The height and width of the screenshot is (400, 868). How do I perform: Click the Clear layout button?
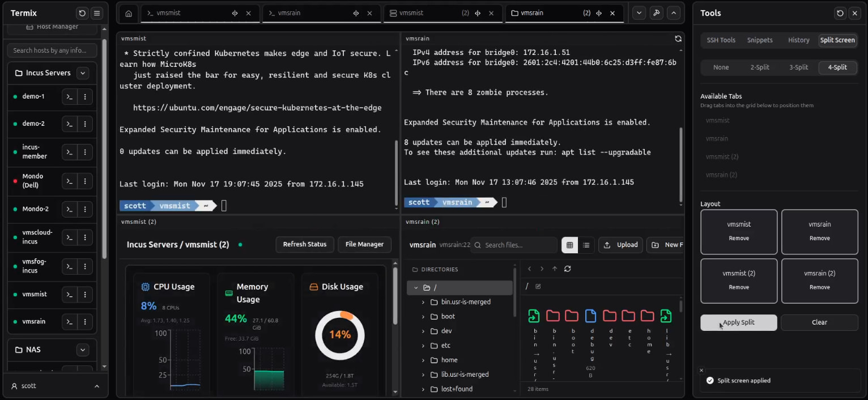click(x=819, y=322)
